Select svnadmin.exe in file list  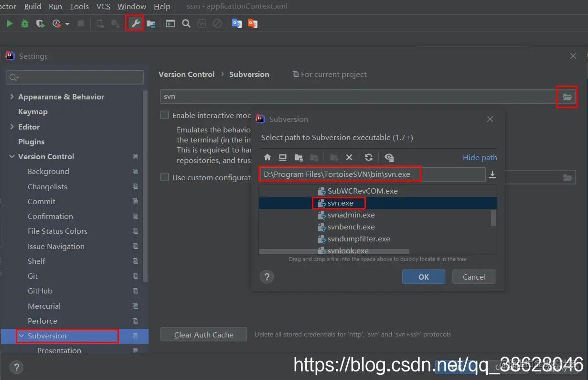(351, 215)
